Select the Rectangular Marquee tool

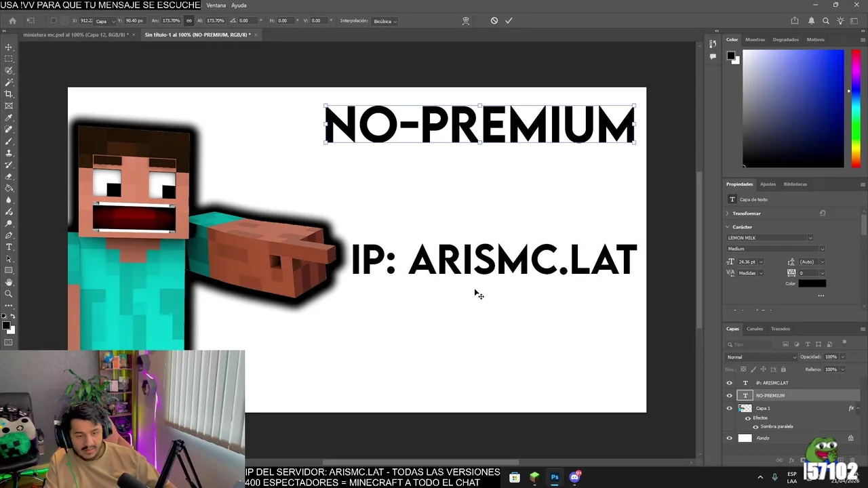click(x=9, y=59)
